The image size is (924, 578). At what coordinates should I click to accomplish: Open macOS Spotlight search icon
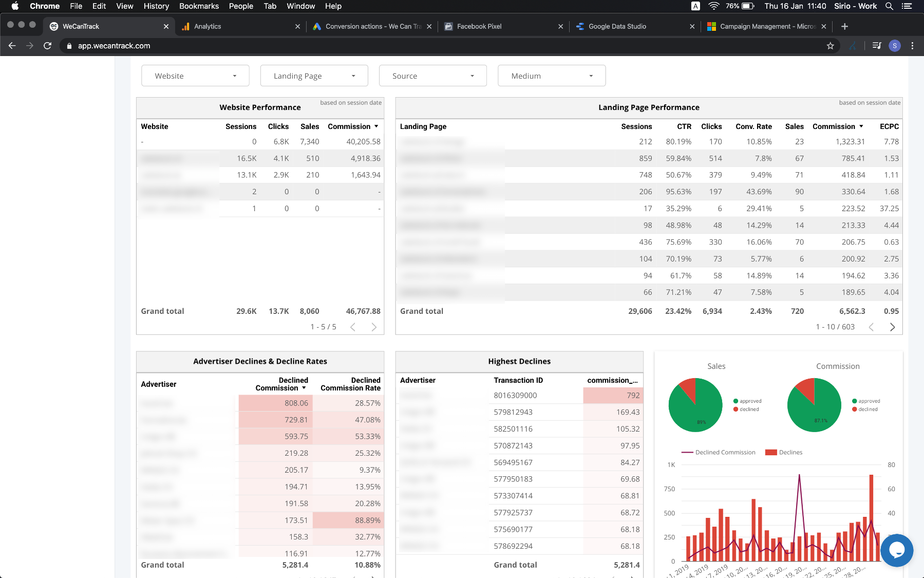tap(889, 6)
